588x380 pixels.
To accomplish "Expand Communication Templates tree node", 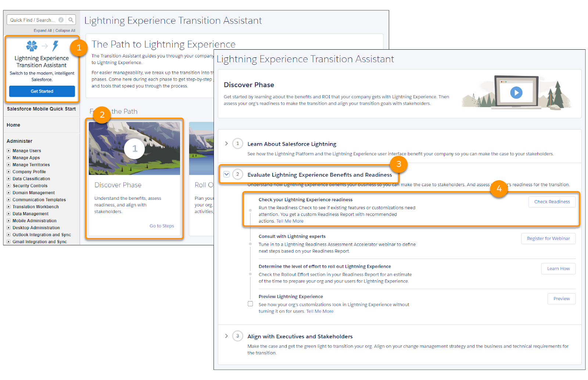I will click(x=8, y=199).
